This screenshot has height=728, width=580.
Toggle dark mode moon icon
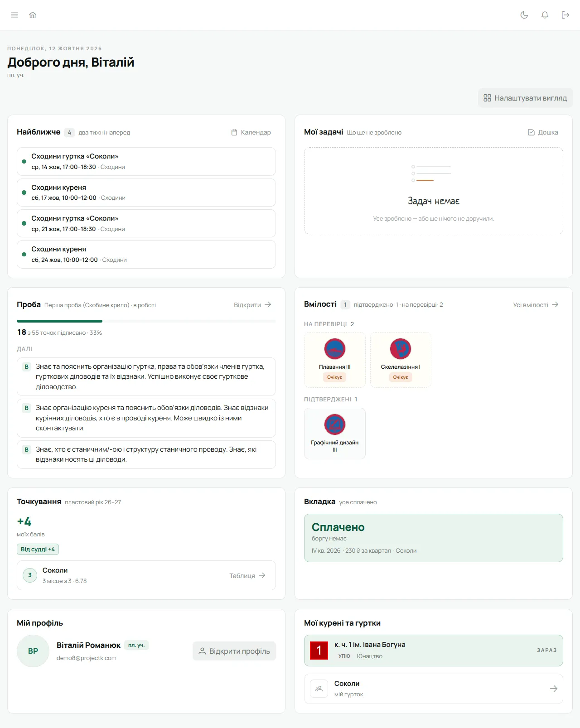(x=524, y=15)
